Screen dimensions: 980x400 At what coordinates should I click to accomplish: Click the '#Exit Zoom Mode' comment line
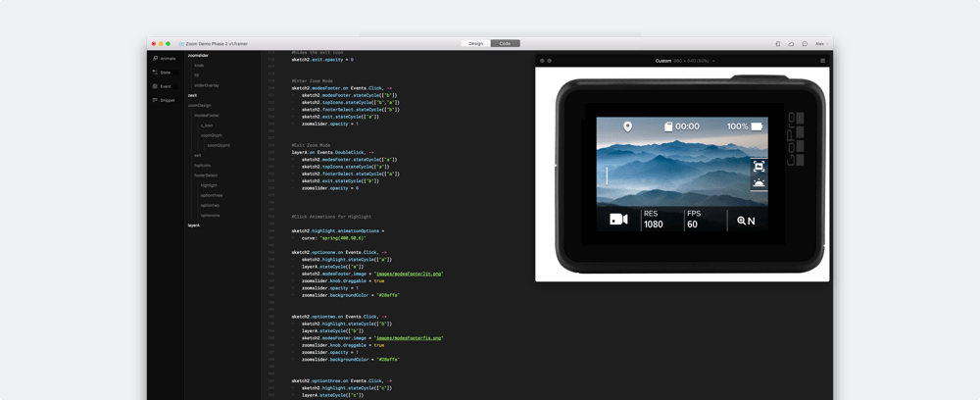pos(311,145)
